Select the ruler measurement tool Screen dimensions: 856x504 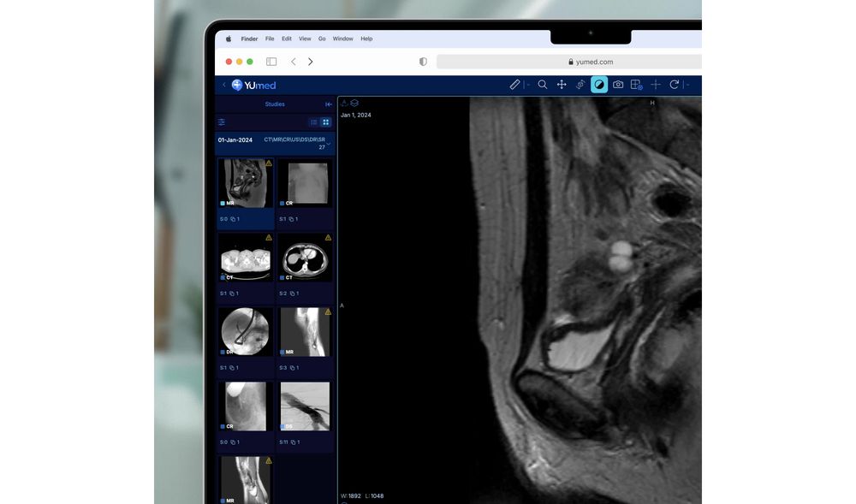coord(514,85)
